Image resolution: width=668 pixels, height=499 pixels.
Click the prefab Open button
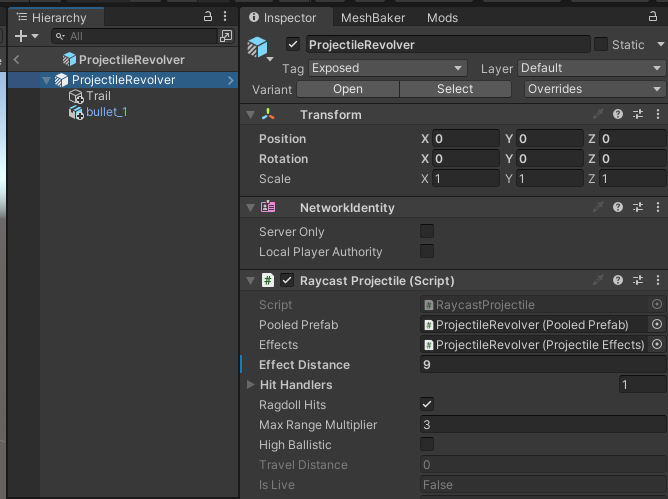[348, 89]
